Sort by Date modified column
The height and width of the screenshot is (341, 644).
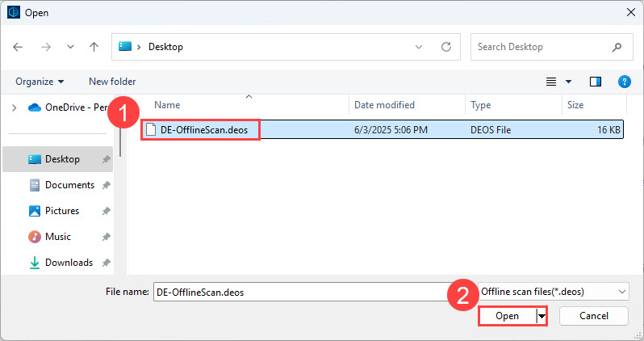385,105
